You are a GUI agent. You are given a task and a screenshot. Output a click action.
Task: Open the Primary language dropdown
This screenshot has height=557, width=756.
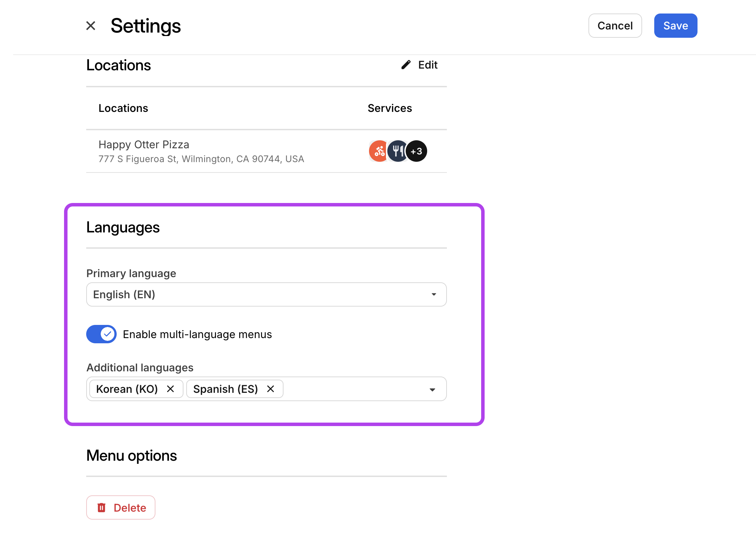266,294
